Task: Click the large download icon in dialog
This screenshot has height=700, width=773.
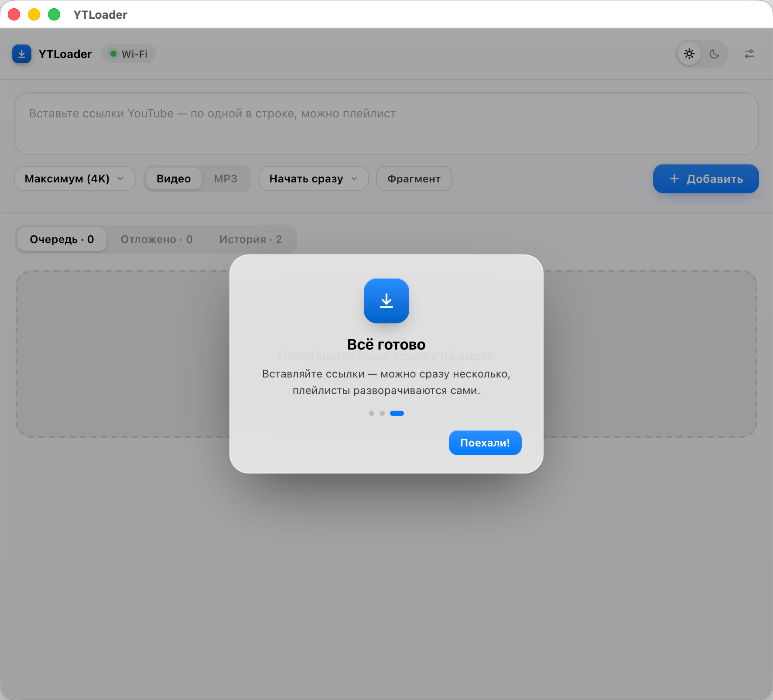Action: [x=386, y=301]
